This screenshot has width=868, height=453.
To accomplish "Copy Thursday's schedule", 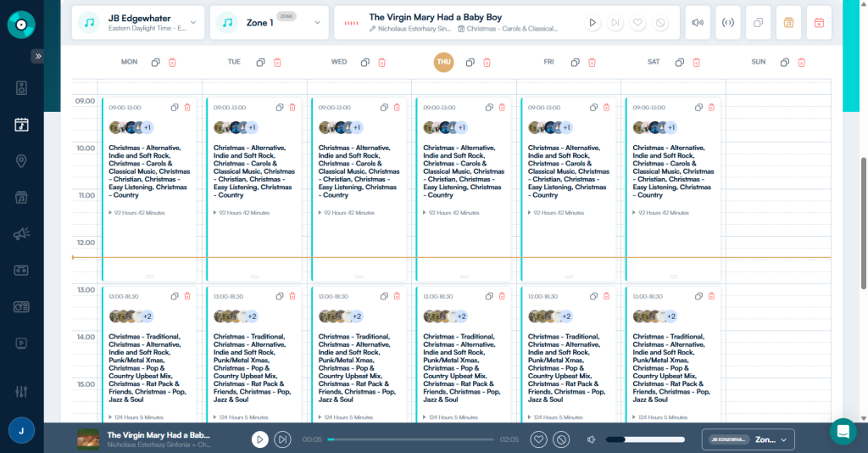I will [470, 63].
